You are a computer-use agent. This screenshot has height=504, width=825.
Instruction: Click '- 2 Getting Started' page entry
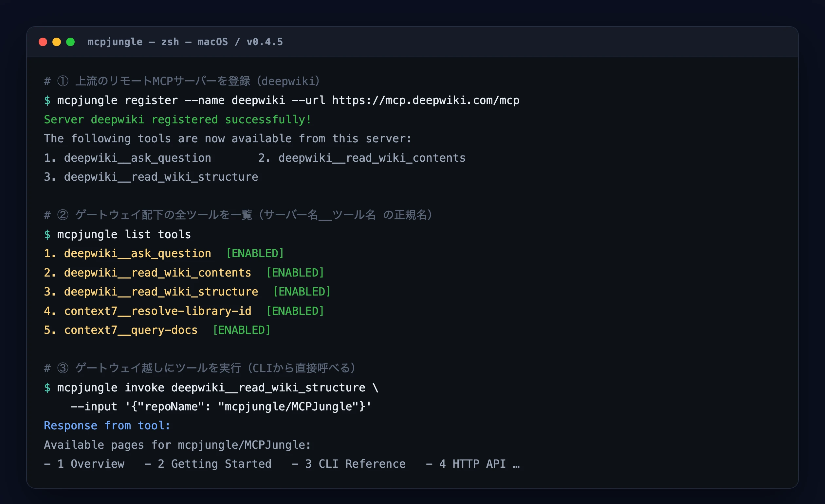208,464
